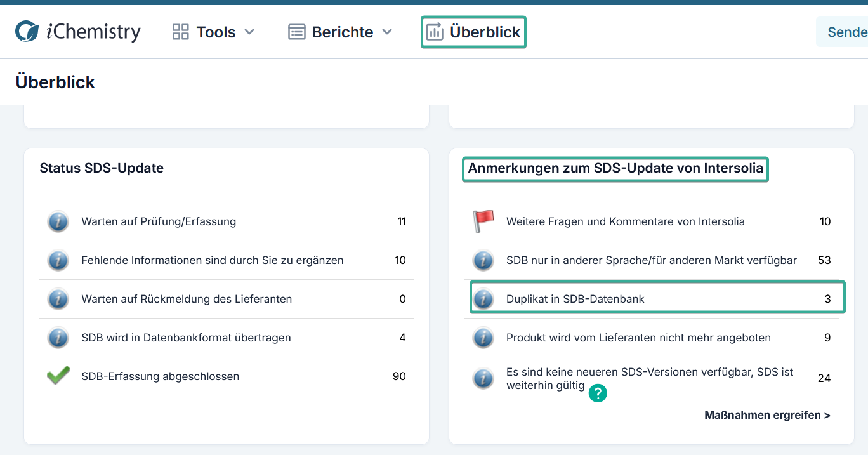Click count 11 for Warten auf Prüfung/Erfassung
868x455 pixels.
(402, 221)
